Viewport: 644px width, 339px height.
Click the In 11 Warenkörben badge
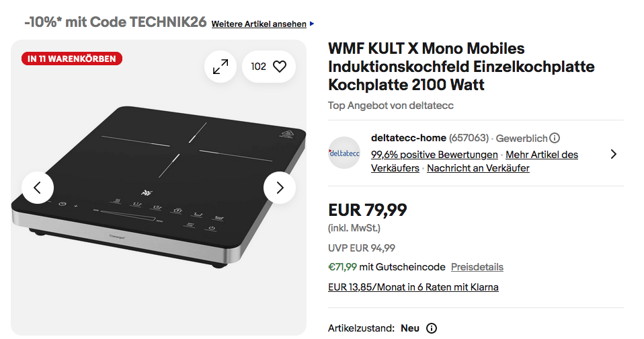click(72, 59)
